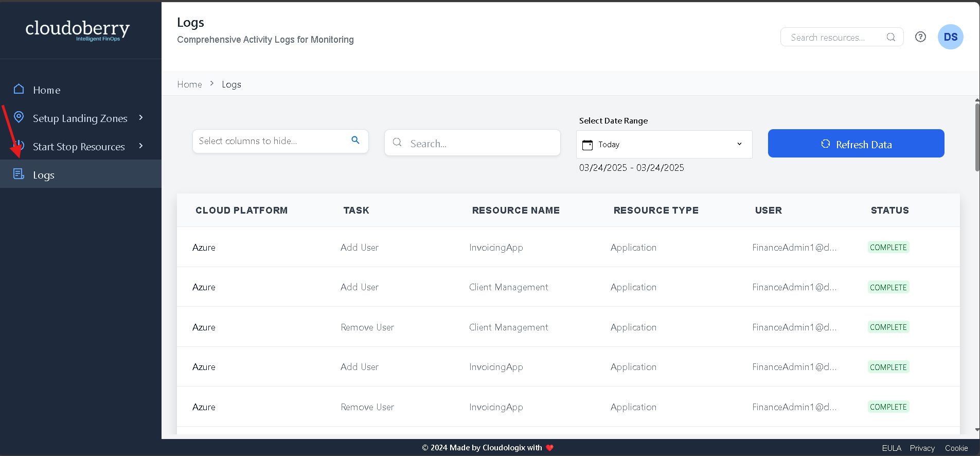Click last row COMPLETE status badge

pos(888,407)
